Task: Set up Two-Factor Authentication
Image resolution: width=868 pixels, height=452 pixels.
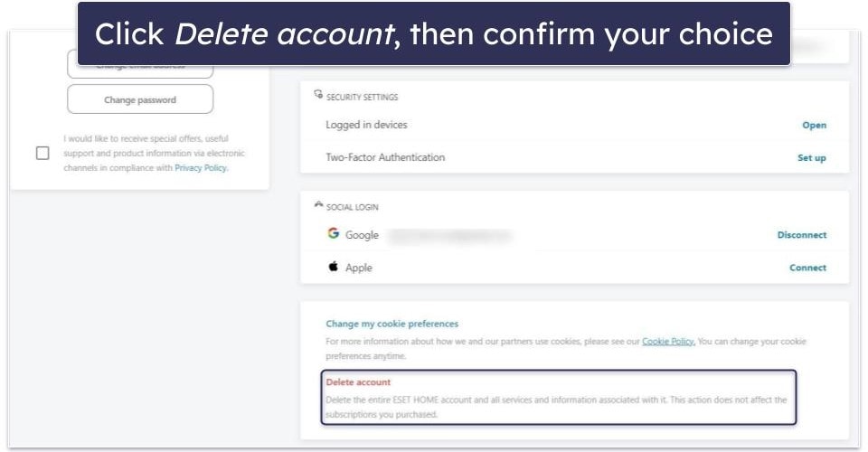Action: point(812,157)
